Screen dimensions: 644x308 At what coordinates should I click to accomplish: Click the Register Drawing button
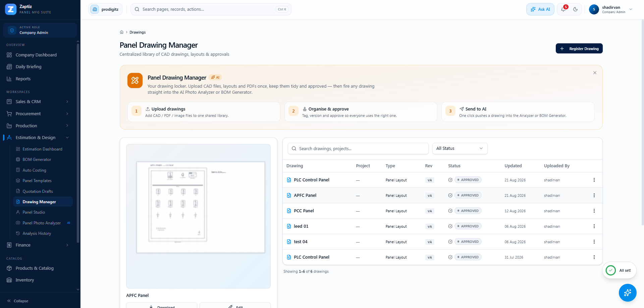point(579,49)
